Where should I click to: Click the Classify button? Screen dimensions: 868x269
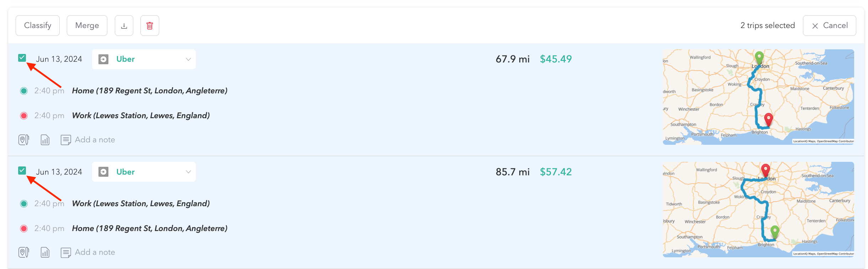[37, 25]
